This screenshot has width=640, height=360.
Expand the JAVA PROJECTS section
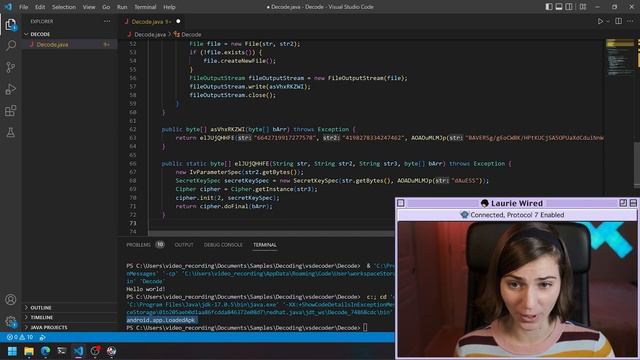[x=49, y=327]
